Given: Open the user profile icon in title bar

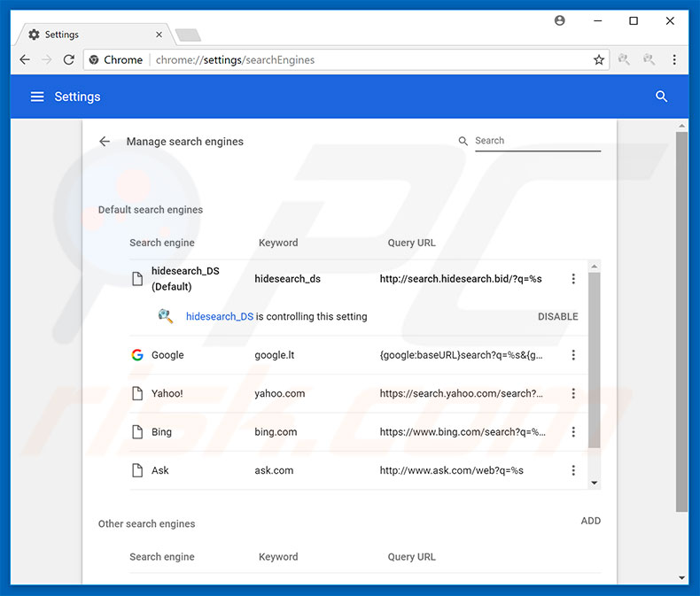Looking at the screenshot, I should (x=559, y=20).
